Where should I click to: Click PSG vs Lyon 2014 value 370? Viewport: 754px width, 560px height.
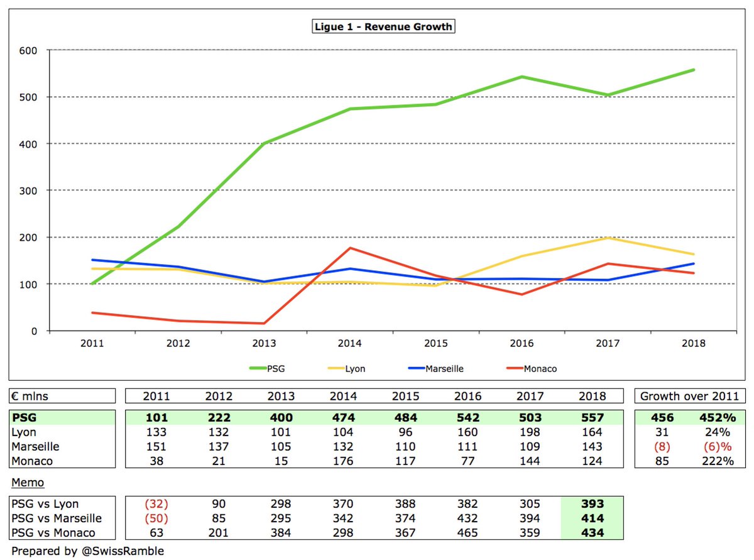pyautogui.click(x=343, y=503)
